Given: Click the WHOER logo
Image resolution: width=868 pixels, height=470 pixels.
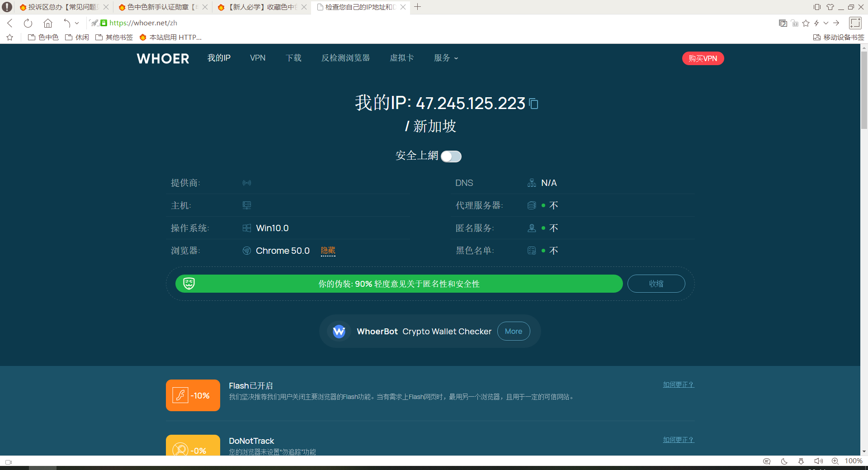Looking at the screenshot, I should click(x=163, y=58).
